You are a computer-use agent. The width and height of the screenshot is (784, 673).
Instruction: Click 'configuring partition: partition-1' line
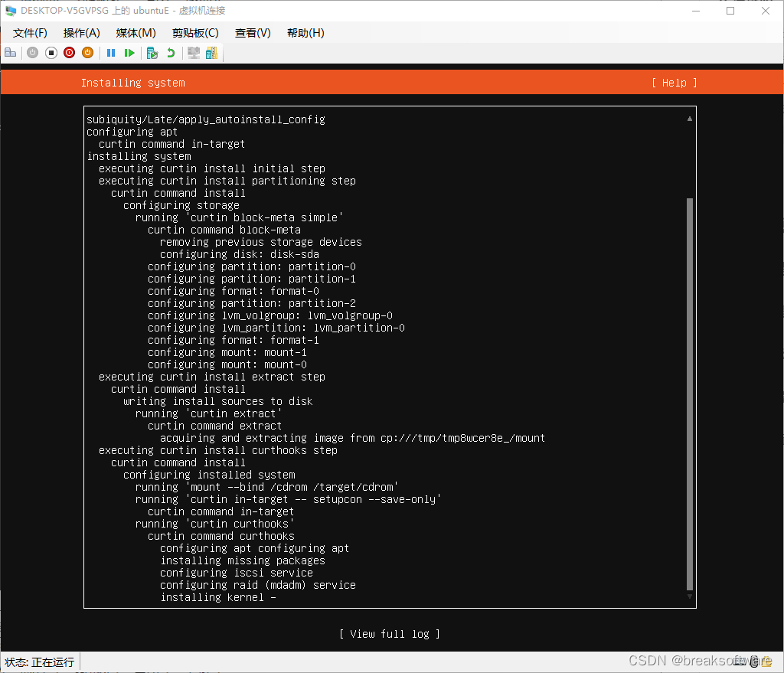(x=252, y=279)
